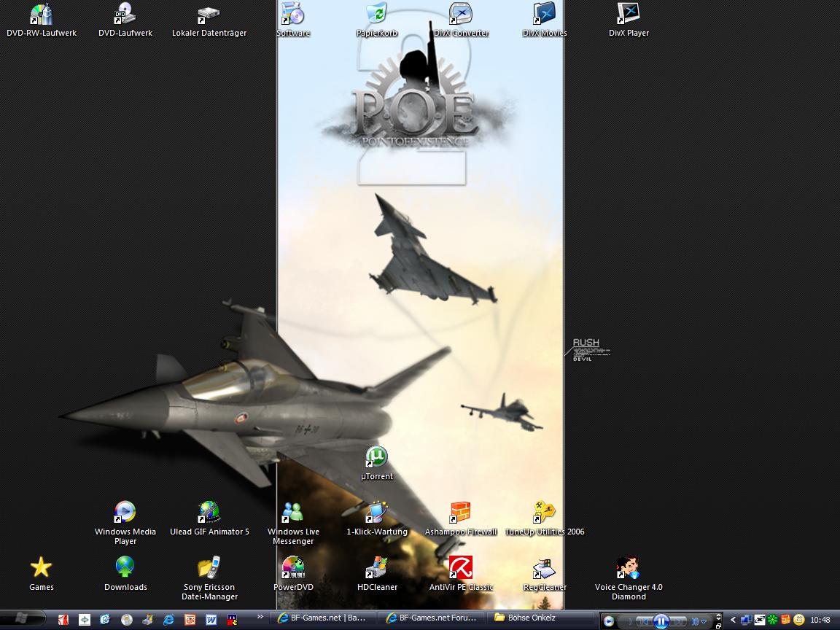Switch to Böhse Onkelz folder window
Viewport: 840px width, 630px height.
pos(541,618)
